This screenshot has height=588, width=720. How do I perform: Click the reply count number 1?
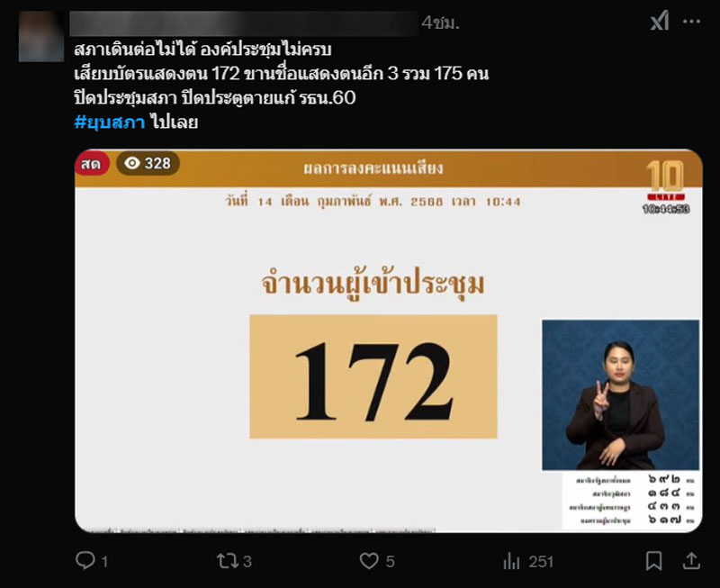click(104, 561)
